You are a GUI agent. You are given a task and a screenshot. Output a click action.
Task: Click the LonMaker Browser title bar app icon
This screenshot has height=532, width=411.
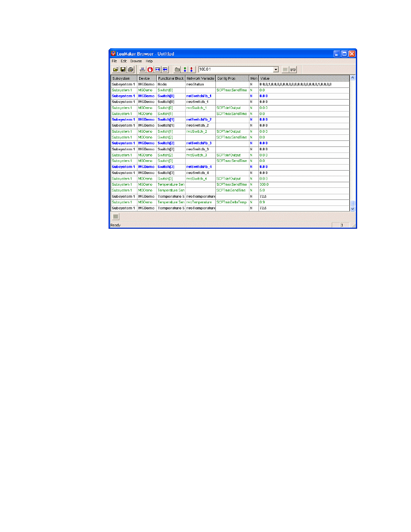[113, 53]
